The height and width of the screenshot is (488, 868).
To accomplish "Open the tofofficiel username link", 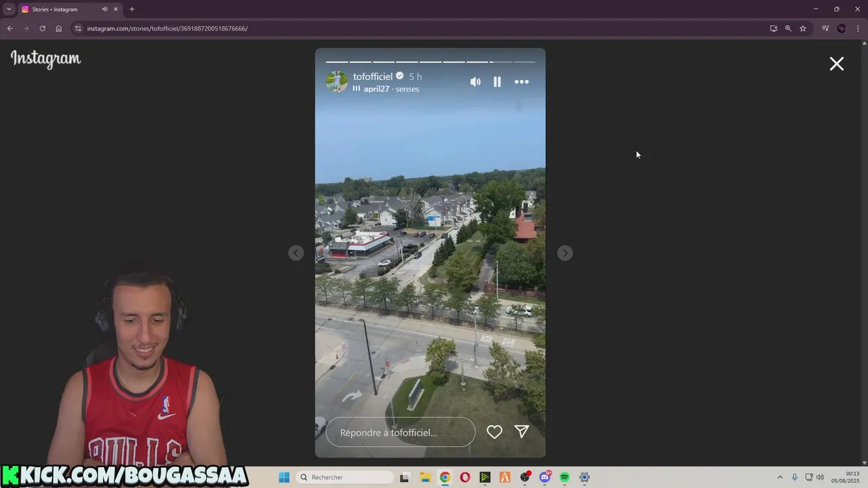I will tap(373, 77).
